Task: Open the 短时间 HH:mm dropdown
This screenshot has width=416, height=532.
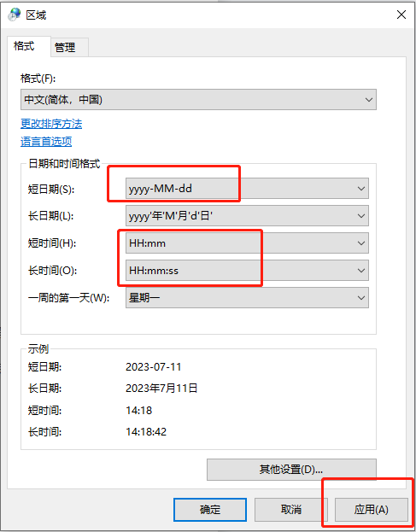Action: click(247, 243)
